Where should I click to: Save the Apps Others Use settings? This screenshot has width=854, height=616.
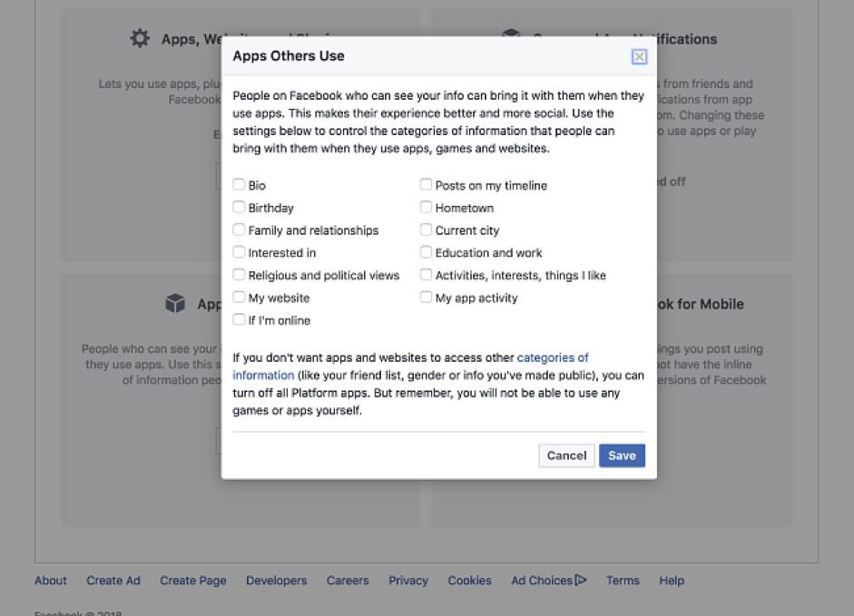click(x=622, y=455)
